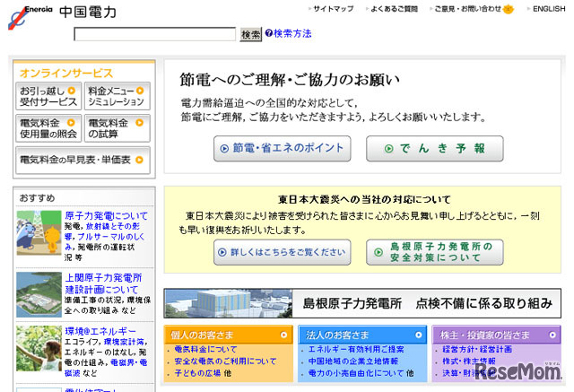Image resolution: width=574 pixels, height=392 pixels.
Task: Open the 経営方針・経営計画 link
Action: click(477, 349)
